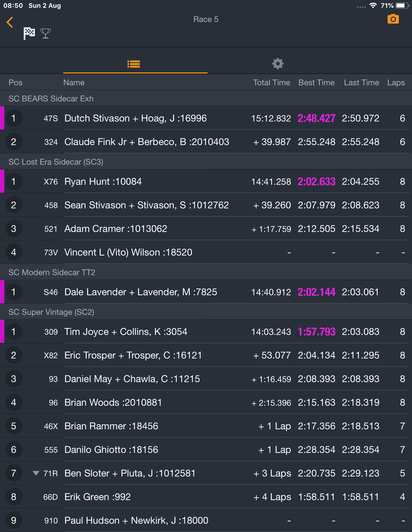Viewport: 412px width, 532px height.
Task: Sort by the Name column header
Action: [74, 83]
